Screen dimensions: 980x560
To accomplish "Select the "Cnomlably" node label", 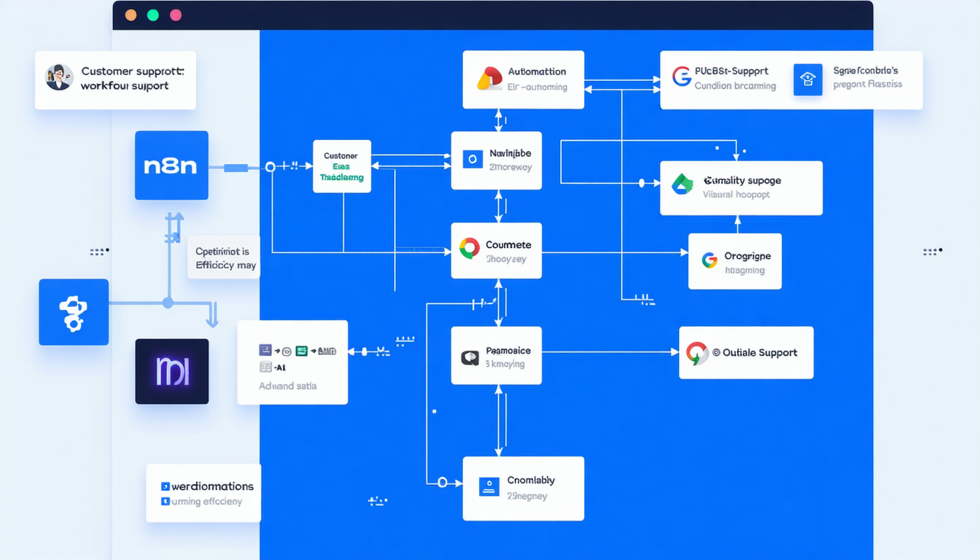I will (531, 481).
